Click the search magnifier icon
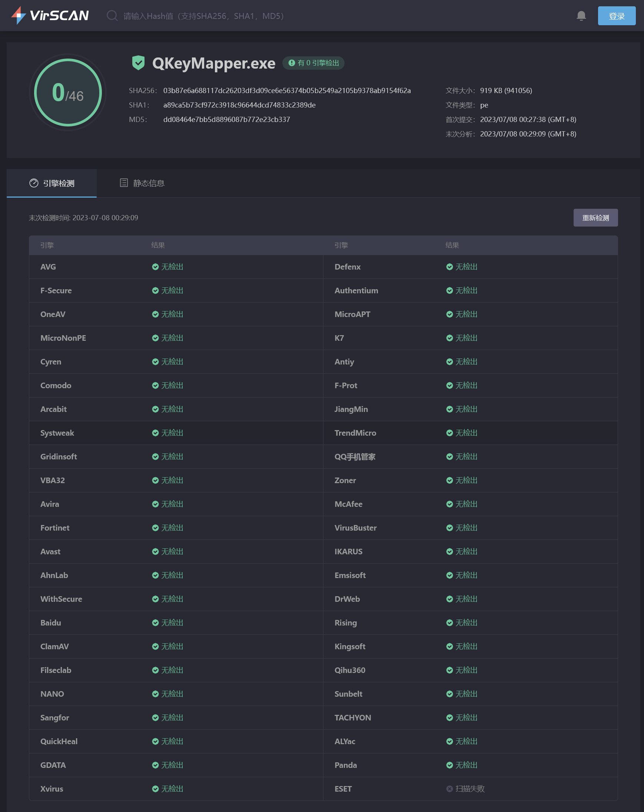644x812 pixels. pos(112,16)
